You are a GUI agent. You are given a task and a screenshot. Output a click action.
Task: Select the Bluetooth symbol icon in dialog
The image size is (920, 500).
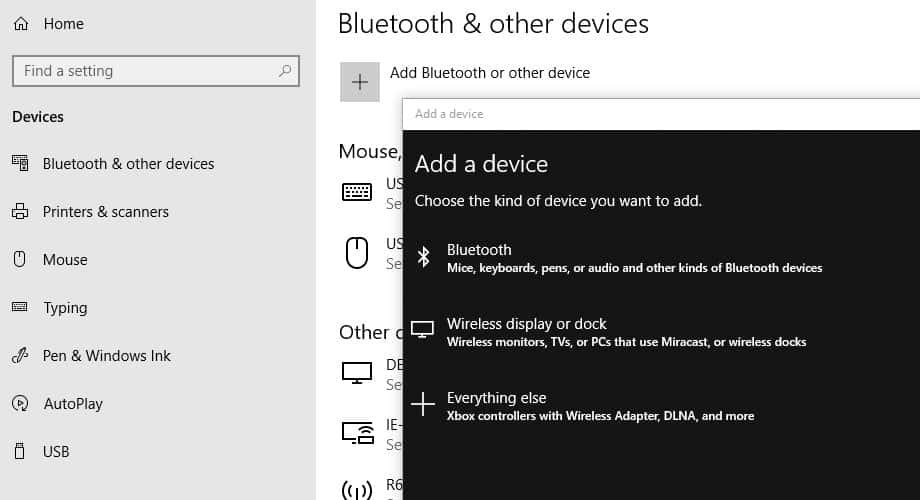coord(423,257)
